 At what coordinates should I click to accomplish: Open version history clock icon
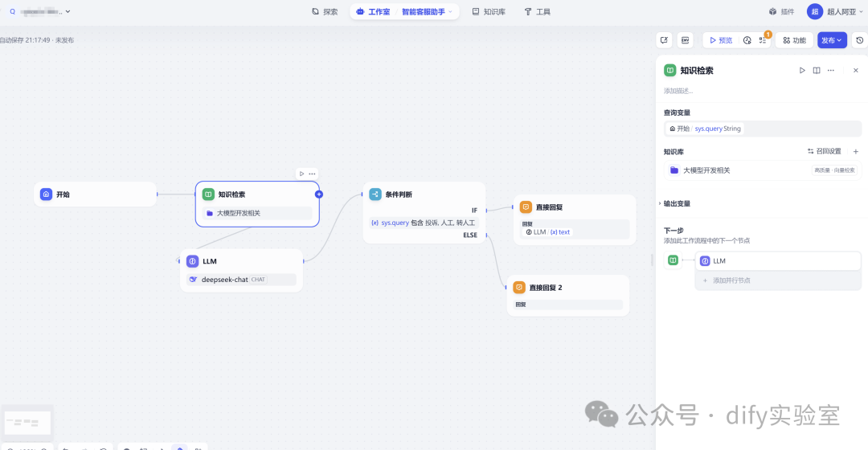coord(859,40)
